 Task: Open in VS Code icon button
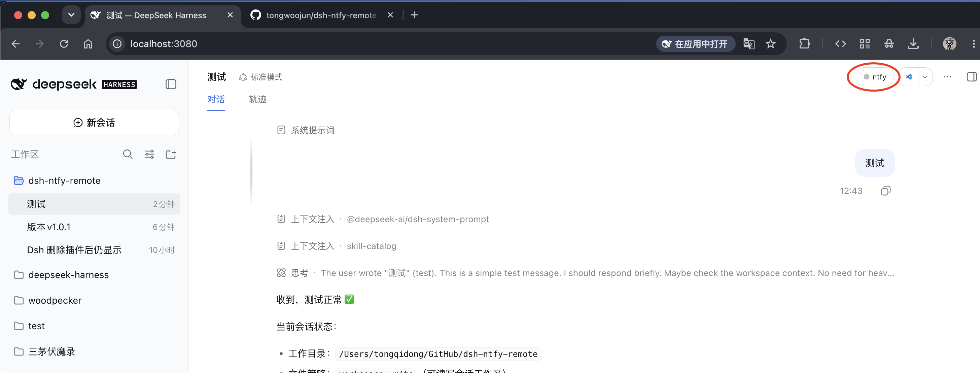[909, 77]
